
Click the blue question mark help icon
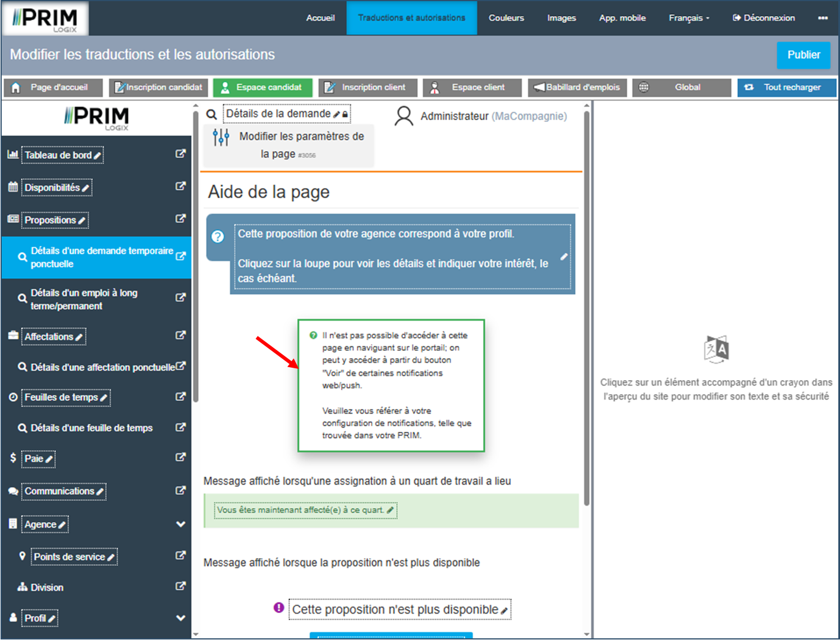point(218,237)
